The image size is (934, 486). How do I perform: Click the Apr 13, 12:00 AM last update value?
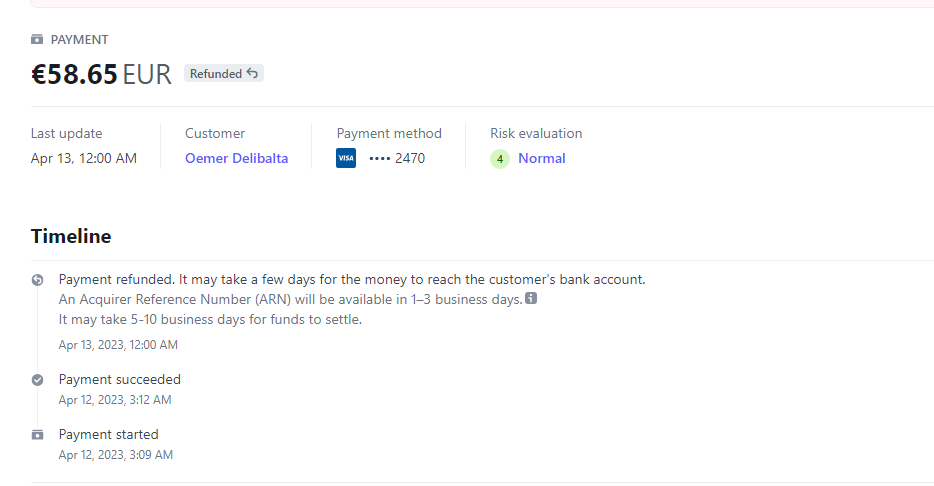point(84,158)
